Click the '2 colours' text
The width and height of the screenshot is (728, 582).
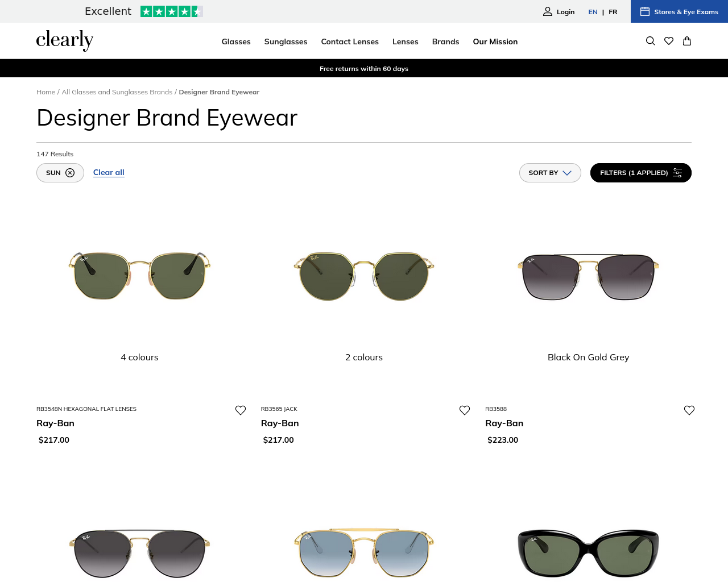tap(364, 357)
